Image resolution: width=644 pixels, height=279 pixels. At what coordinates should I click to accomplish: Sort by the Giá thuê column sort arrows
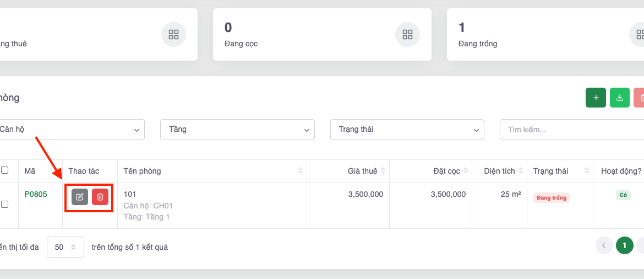coord(383,171)
